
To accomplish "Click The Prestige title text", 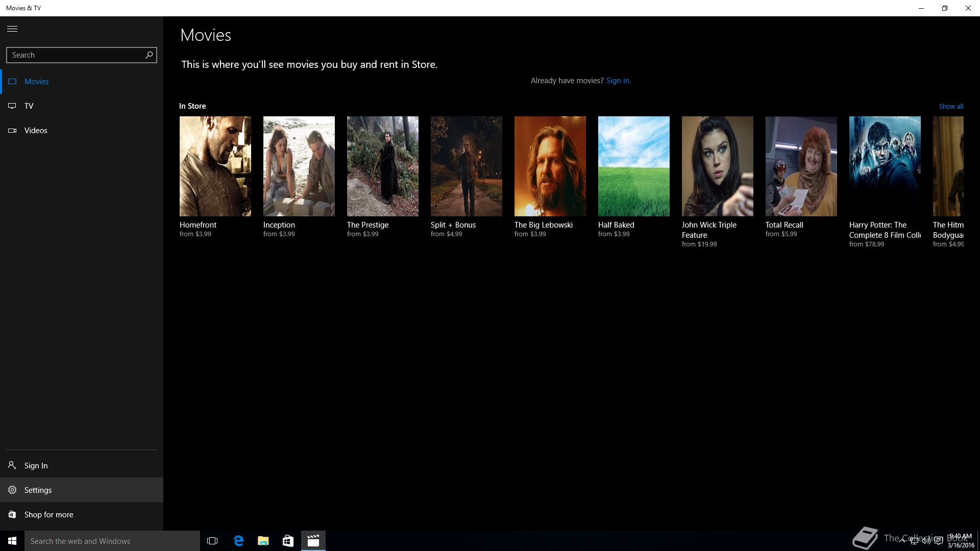I will [x=368, y=225].
